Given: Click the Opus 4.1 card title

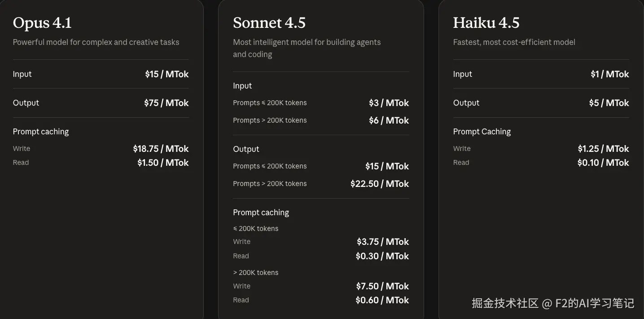Looking at the screenshot, I should [x=42, y=23].
